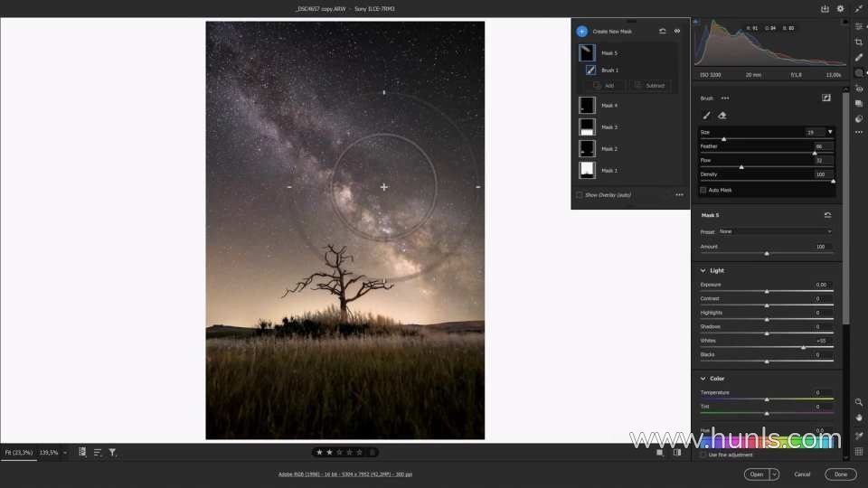Image resolution: width=868 pixels, height=488 pixels.
Task: Enable the Auto Mask checkbox
Action: [x=703, y=190]
